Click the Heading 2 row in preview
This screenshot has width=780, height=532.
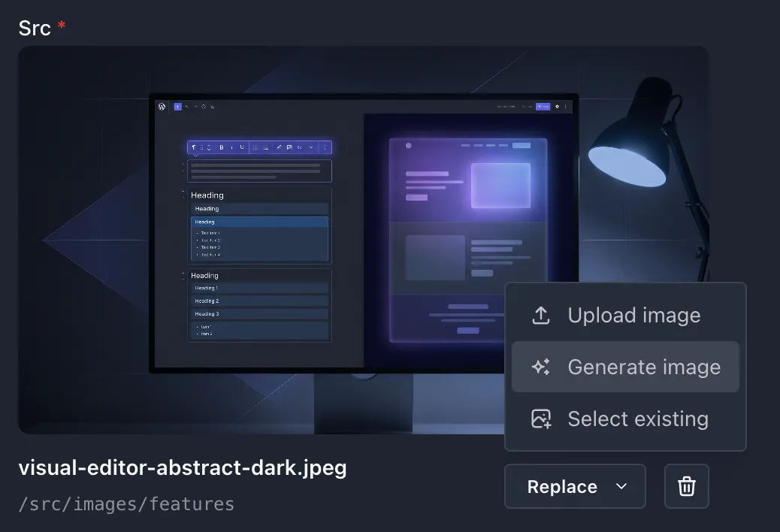pos(259,301)
